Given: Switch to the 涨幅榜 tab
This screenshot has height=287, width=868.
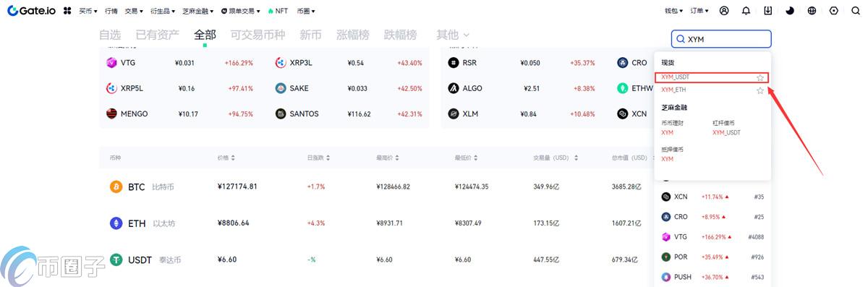Looking at the screenshot, I should click(x=353, y=35).
